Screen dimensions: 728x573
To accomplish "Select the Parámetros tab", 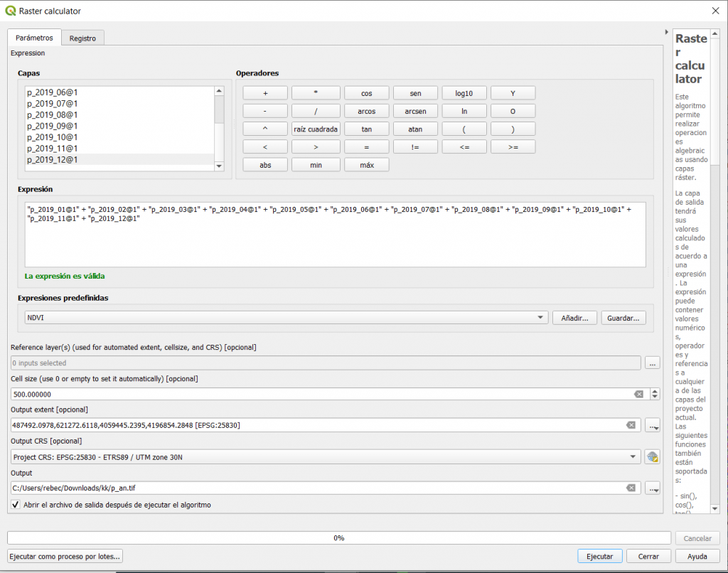I will [x=34, y=38].
